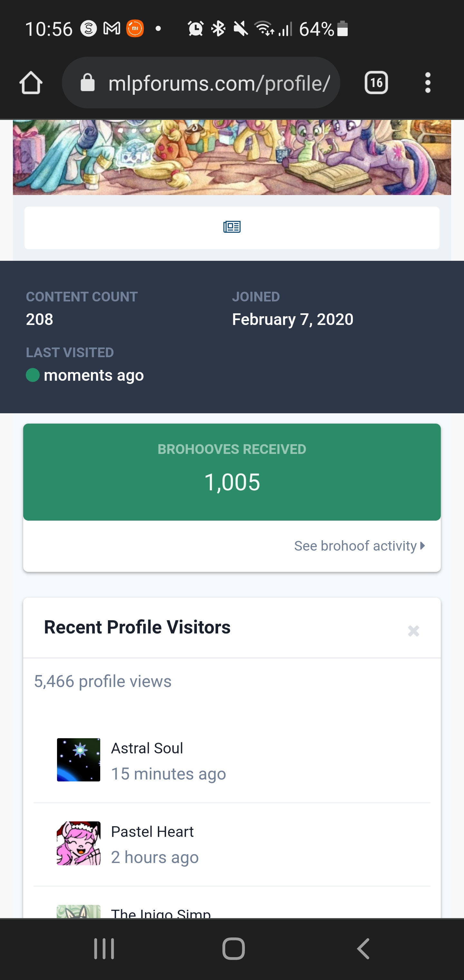Tap the browser home icon

point(31,83)
